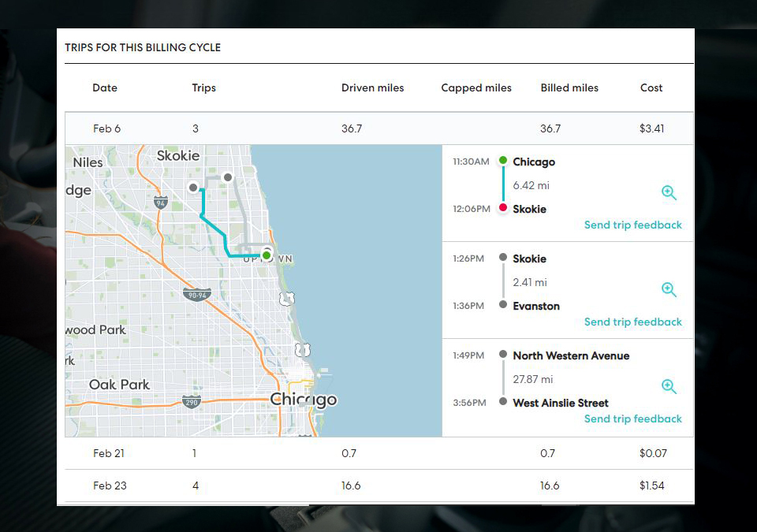Select the Date column header
This screenshot has height=532, width=757.
point(105,87)
